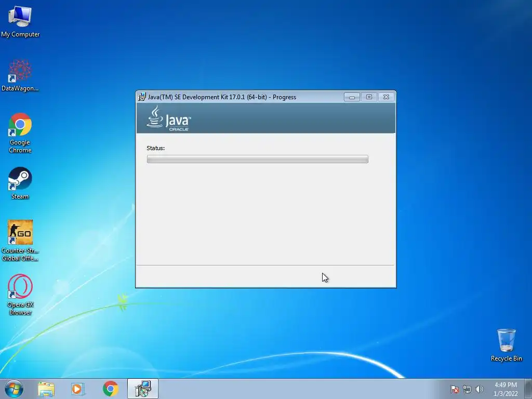Click the Java Oracle logo in banner
This screenshot has width=532, height=399.
(169, 118)
